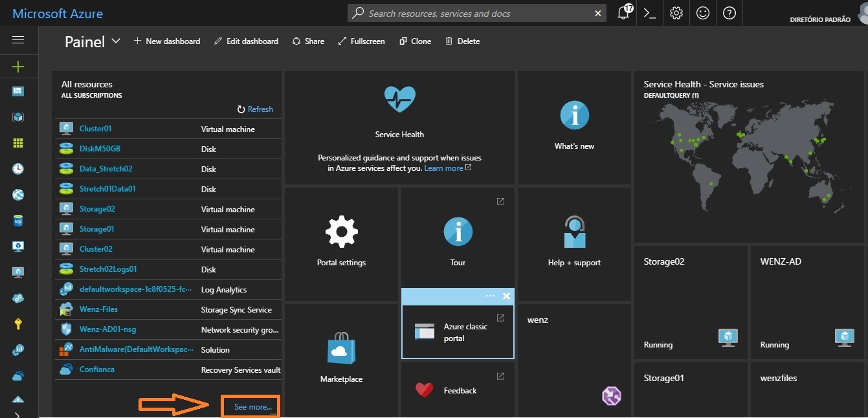This screenshot has width=868, height=418.
Task: Click the key Subscriptions icon in sidebar
Action: (18, 324)
